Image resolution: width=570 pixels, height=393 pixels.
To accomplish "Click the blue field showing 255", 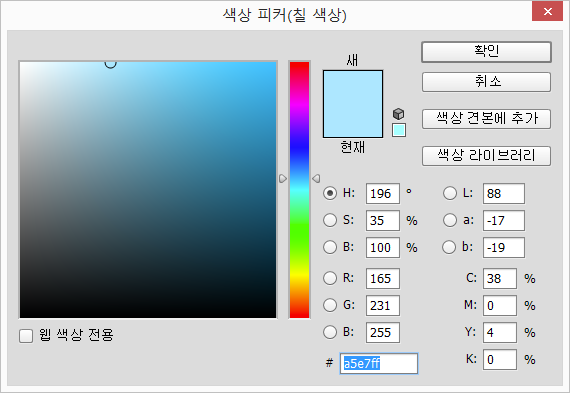I will coord(383,333).
